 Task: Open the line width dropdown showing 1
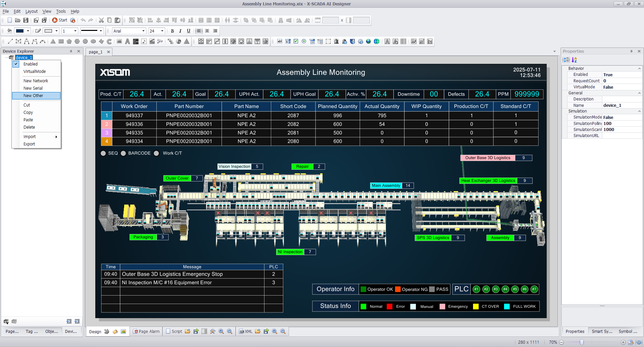pos(76,31)
